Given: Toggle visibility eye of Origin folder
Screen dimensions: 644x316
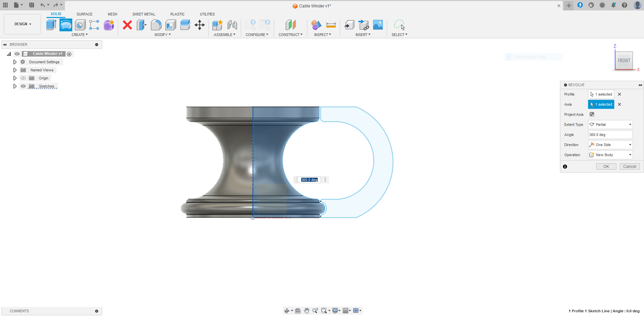Looking at the screenshot, I should (23, 78).
